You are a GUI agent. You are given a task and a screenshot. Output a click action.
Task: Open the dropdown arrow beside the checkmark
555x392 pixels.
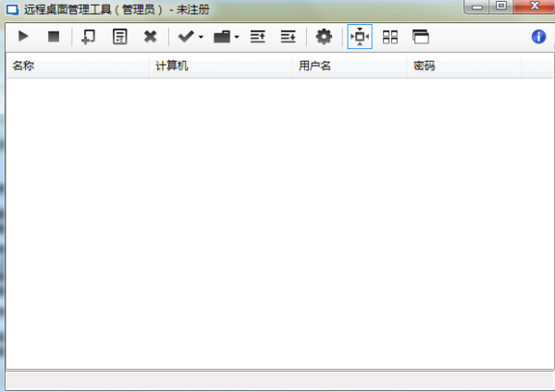click(x=201, y=37)
